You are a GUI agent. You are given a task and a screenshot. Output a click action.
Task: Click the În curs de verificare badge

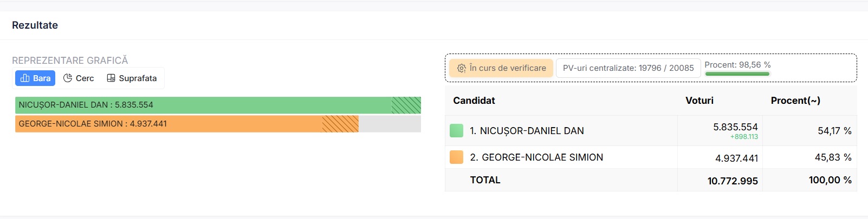click(x=501, y=68)
